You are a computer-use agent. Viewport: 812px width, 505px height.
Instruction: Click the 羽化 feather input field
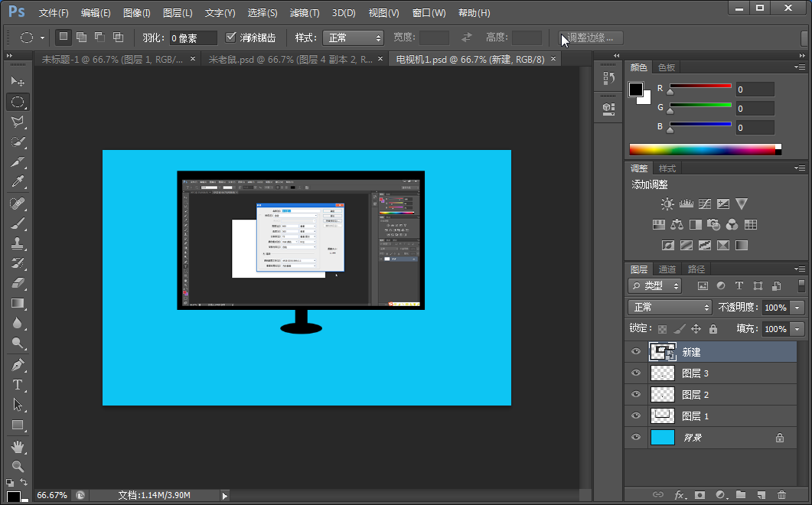click(x=193, y=37)
